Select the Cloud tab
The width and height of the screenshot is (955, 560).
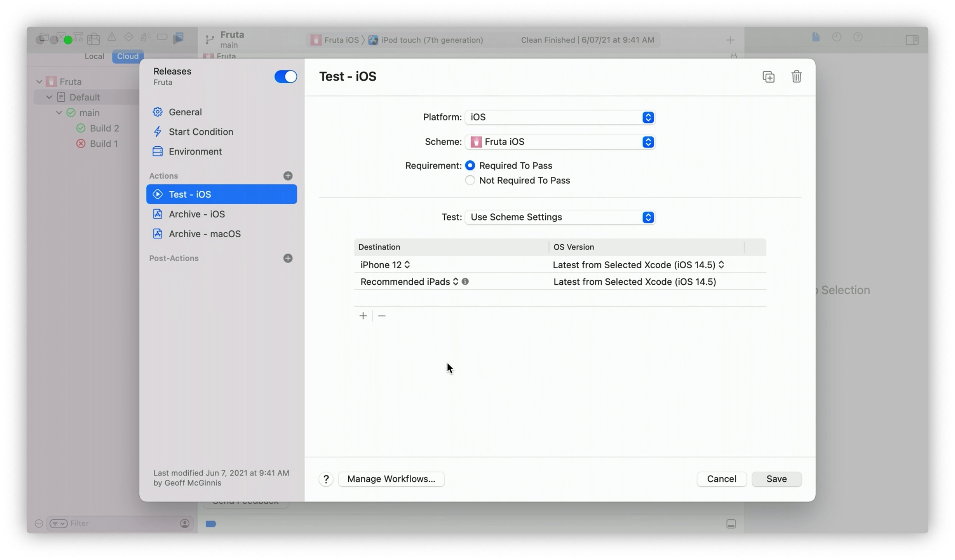click(127, 56)
